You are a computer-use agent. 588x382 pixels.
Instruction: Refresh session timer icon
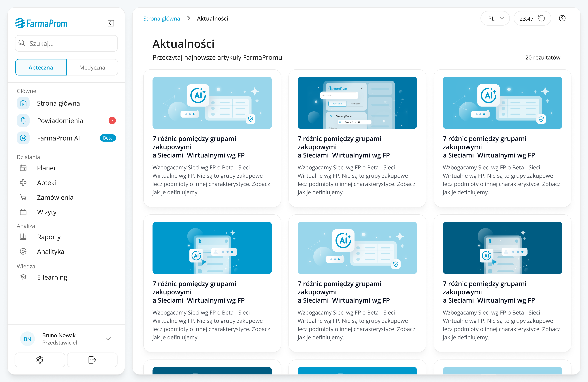pyautogui.click(x=542, y=18)
